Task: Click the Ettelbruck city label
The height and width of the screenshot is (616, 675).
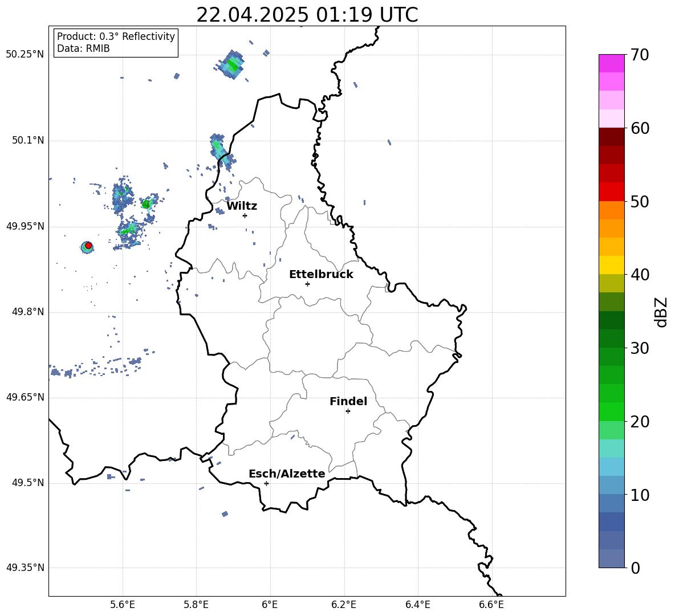Action: [x=321, y=275]
